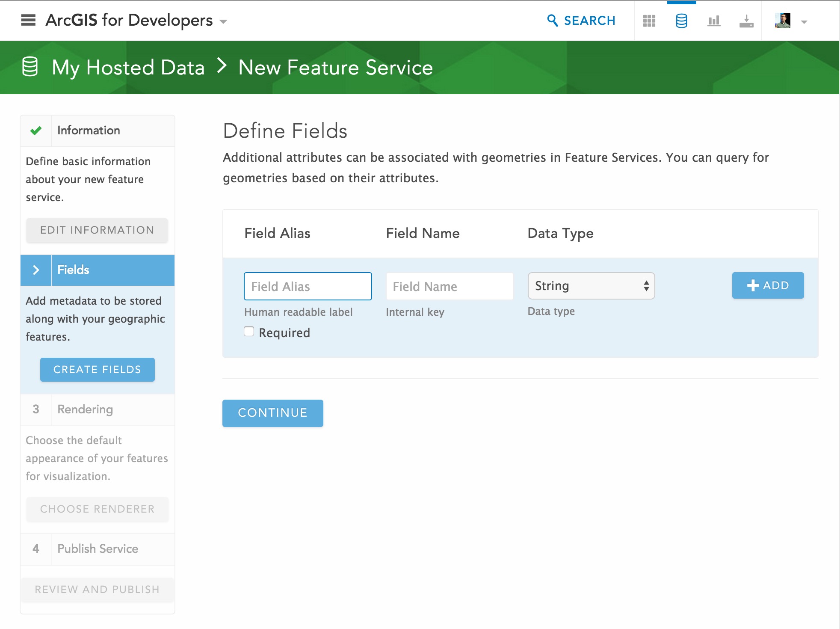This screenshot has height=629, width=840.
Task: Click the search magnifier icon
Action: 552,21
